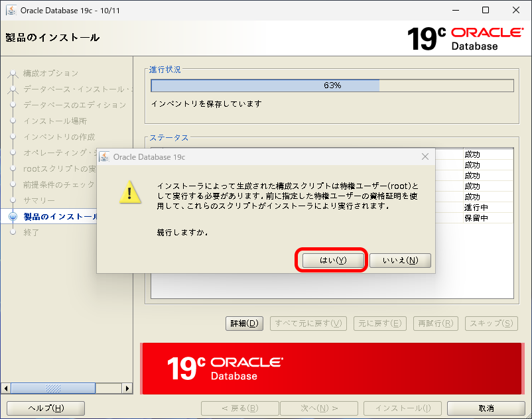532x419 pixels.
Task: Maximize the Oracle Database installer window
Action: [x=486, y=11]
